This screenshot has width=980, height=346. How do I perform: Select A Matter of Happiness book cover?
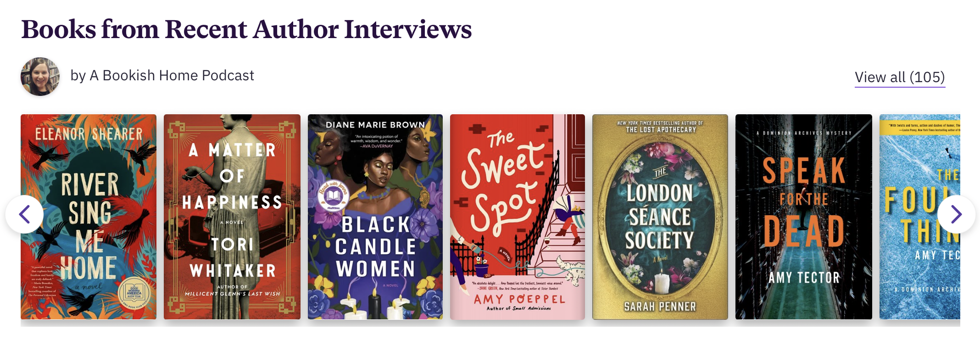[232, 217]
